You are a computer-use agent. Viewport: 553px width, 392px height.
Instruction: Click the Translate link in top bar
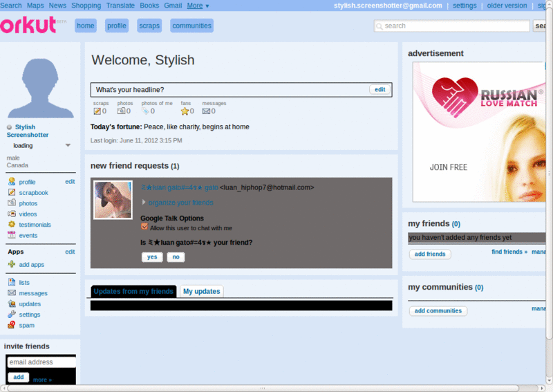(120, 6)
